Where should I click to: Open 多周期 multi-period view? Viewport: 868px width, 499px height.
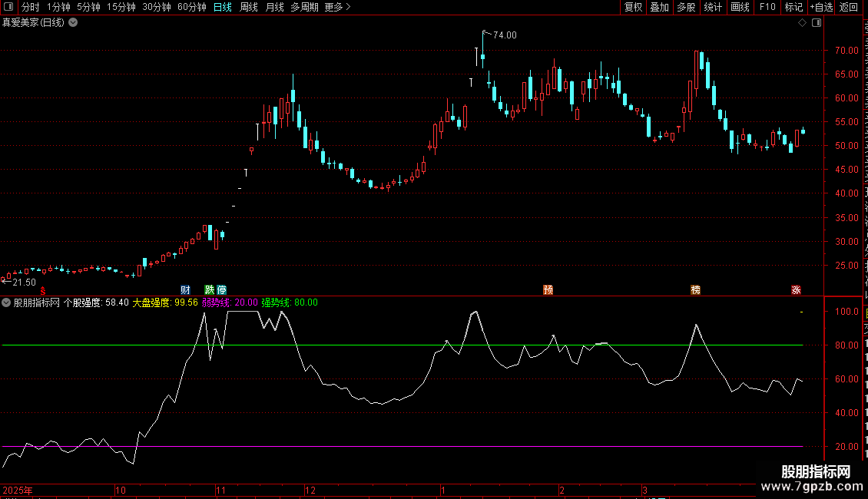point(304,7)
